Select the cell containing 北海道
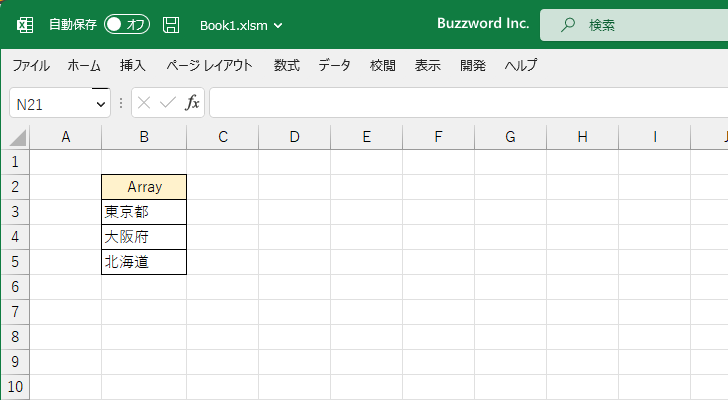Image resolution: width=728 pixels, height=400 pixels. [144, 262]
